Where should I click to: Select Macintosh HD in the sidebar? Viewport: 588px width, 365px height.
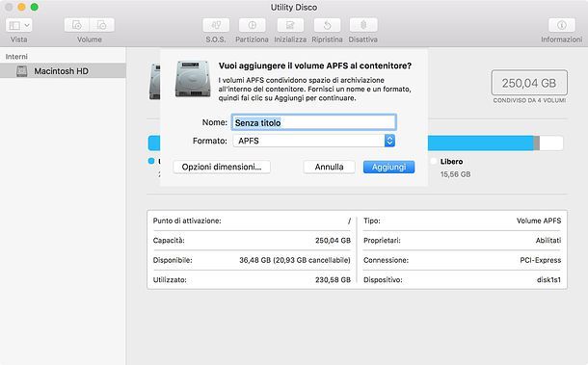coord(63,71)
